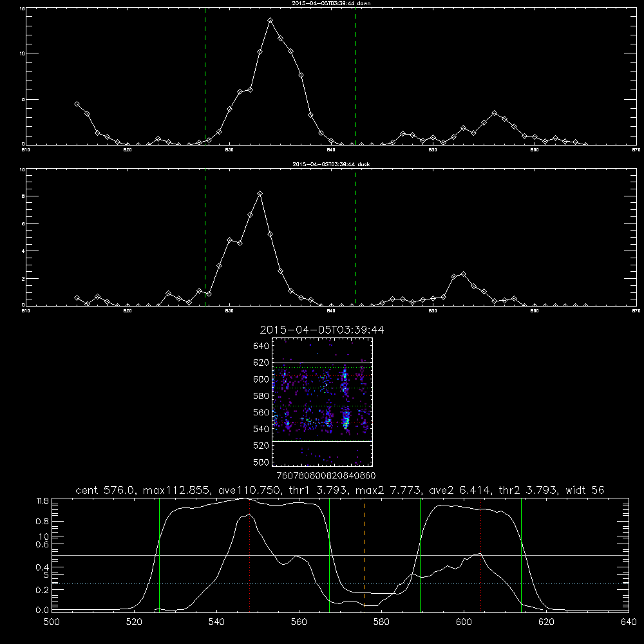Click the first diamond data point of dawn curve
644x644 pixels.
[x=77, y=104]
